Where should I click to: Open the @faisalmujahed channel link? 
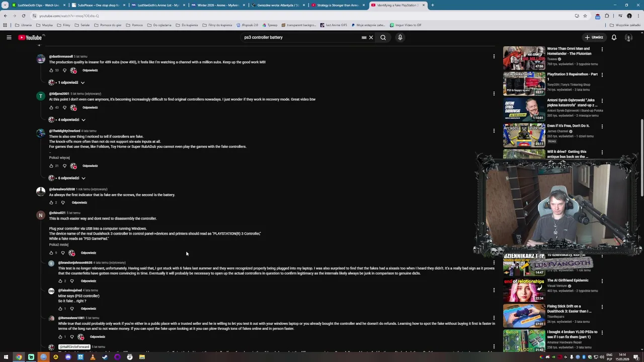(x=70, y=290)
